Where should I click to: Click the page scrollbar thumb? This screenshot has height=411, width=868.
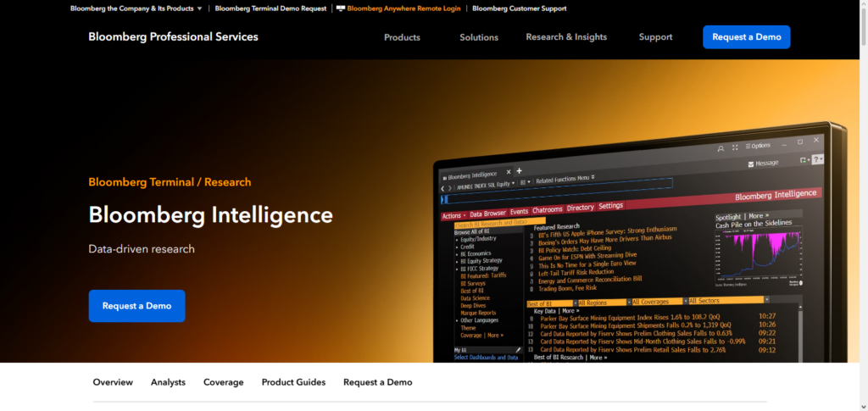coord(864,26)
